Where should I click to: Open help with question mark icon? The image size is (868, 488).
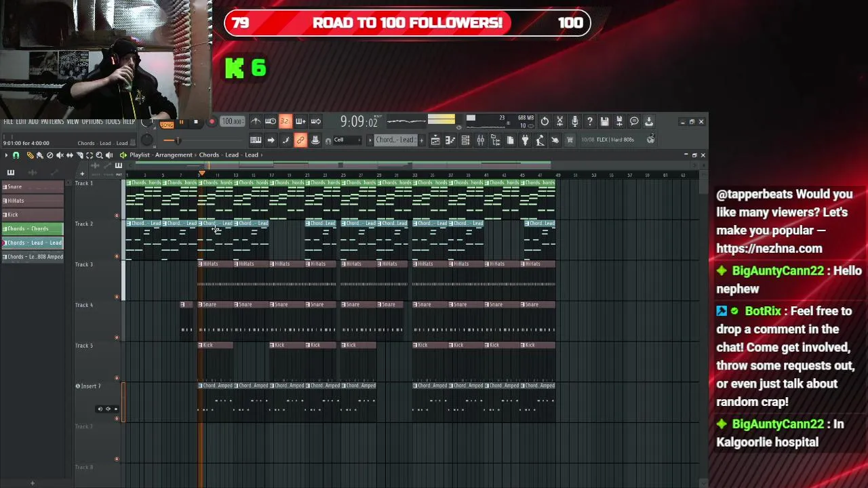point(589,122)
